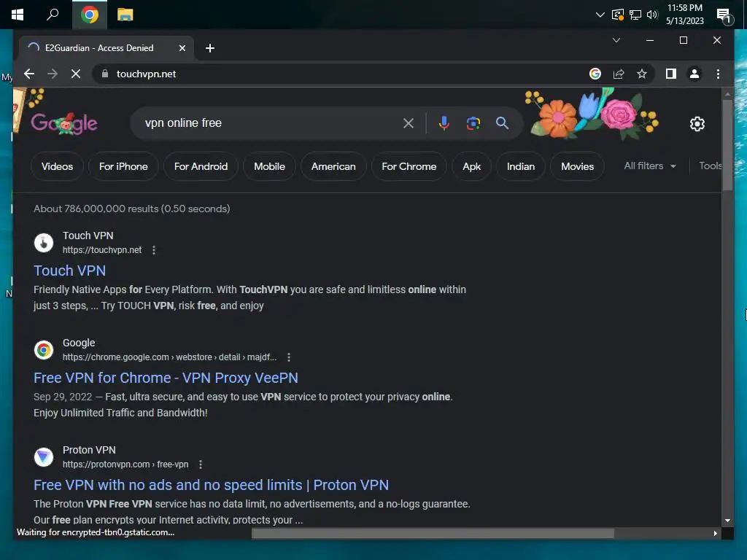Click the scroll down arrow
Viewport: 747px width, 560px height.
click(x=727, y=521)
